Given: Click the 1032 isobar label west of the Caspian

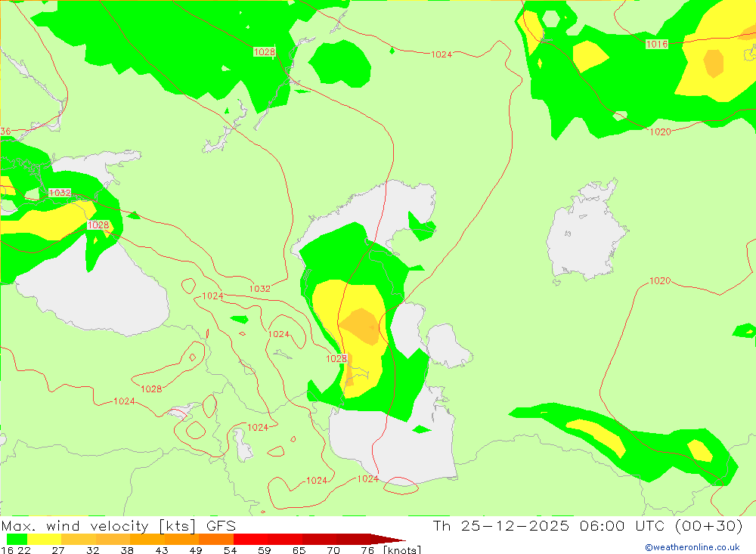Looking at the screenshot, I should [259, 289].
